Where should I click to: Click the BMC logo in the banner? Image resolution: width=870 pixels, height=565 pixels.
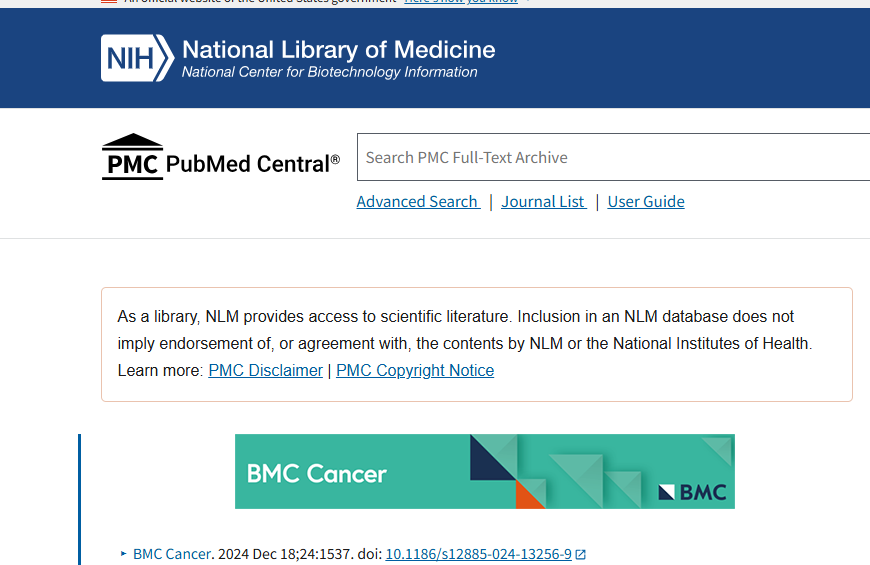point(692,491)
